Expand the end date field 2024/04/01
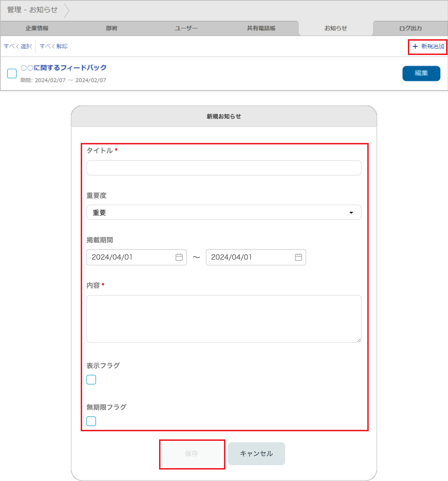This screenshot has width=448, height=481. (x=248, y=257)
